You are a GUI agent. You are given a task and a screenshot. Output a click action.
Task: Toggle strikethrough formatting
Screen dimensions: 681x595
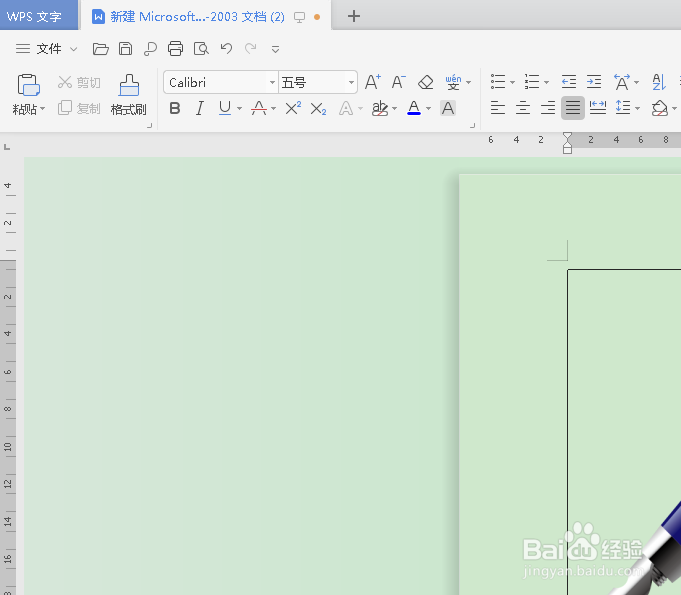(x=259, y=108)
